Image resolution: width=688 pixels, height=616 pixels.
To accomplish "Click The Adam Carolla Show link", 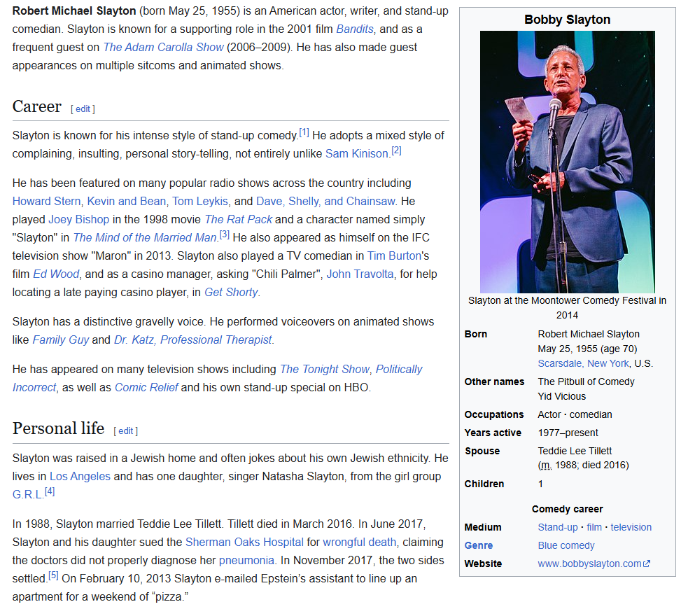I will 163,48.
